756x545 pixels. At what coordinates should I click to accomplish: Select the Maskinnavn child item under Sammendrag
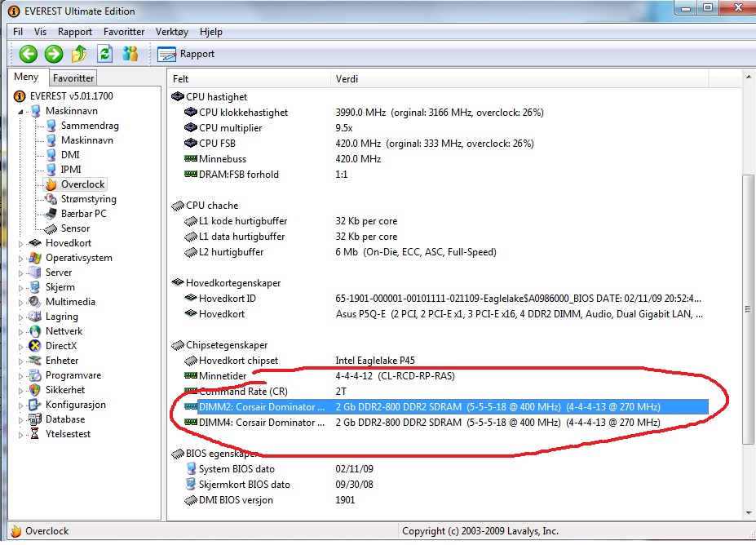[86, 140]
